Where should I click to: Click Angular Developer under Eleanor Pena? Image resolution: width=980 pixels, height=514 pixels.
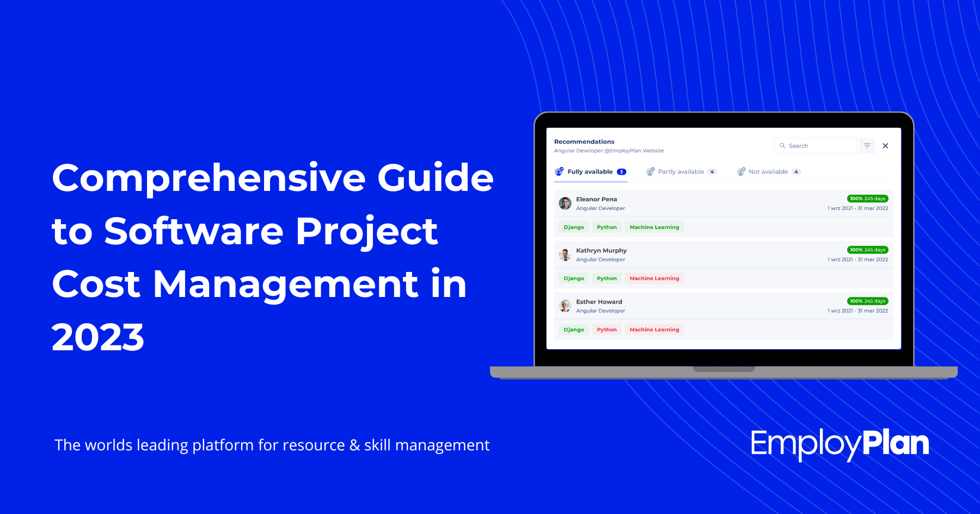tap(601, 208)
